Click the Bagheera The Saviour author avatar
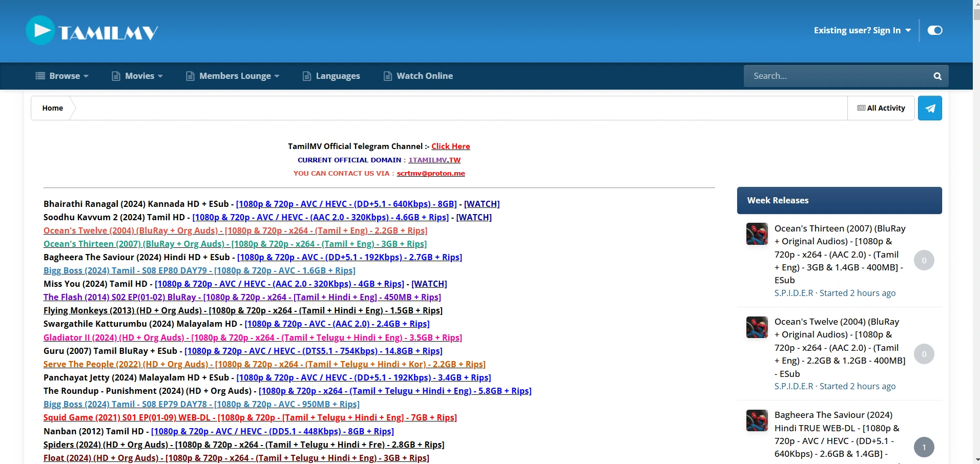The width and height of the screenshot is (980, 464). tap(757, 420)
